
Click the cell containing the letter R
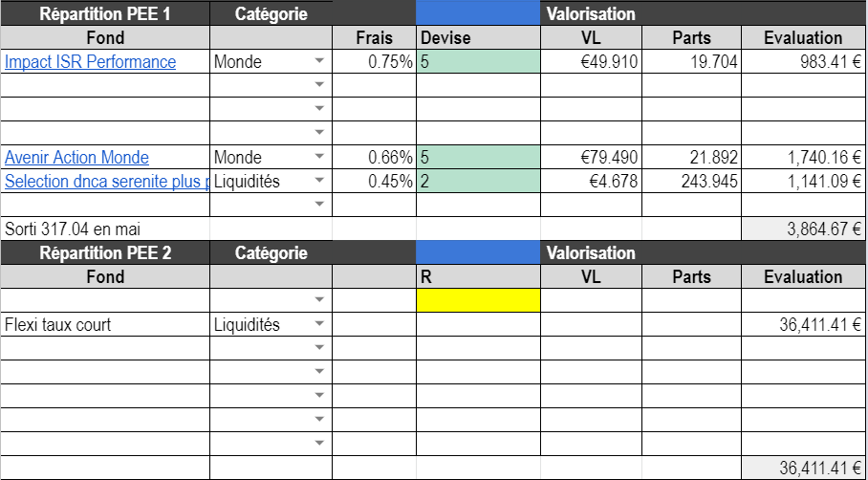pyautogui.click(x=478, y=277)
